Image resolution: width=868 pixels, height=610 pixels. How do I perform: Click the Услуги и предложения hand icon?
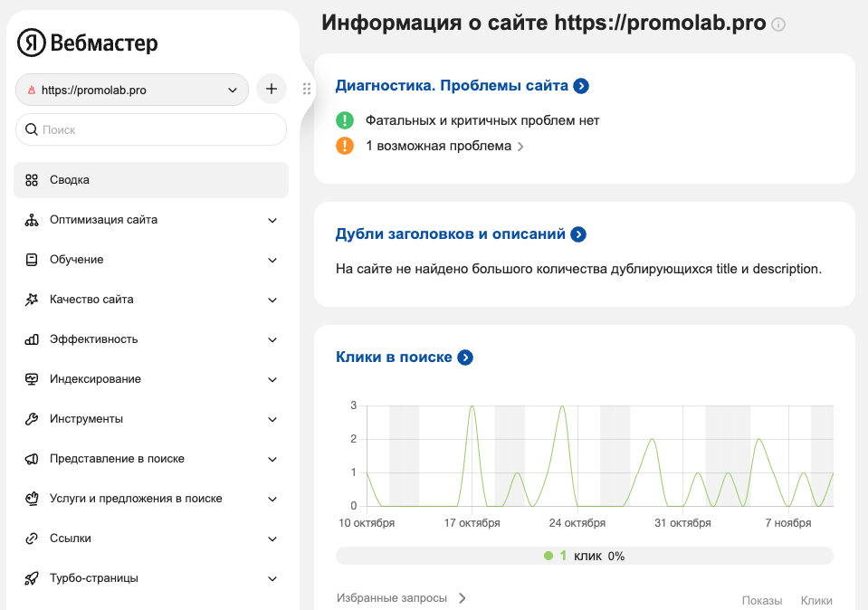[x=32, y=499]
